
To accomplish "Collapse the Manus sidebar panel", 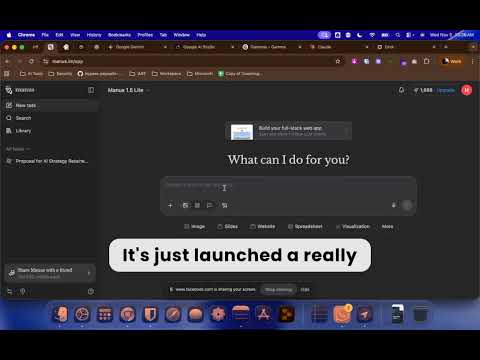I will coord(91,90).
